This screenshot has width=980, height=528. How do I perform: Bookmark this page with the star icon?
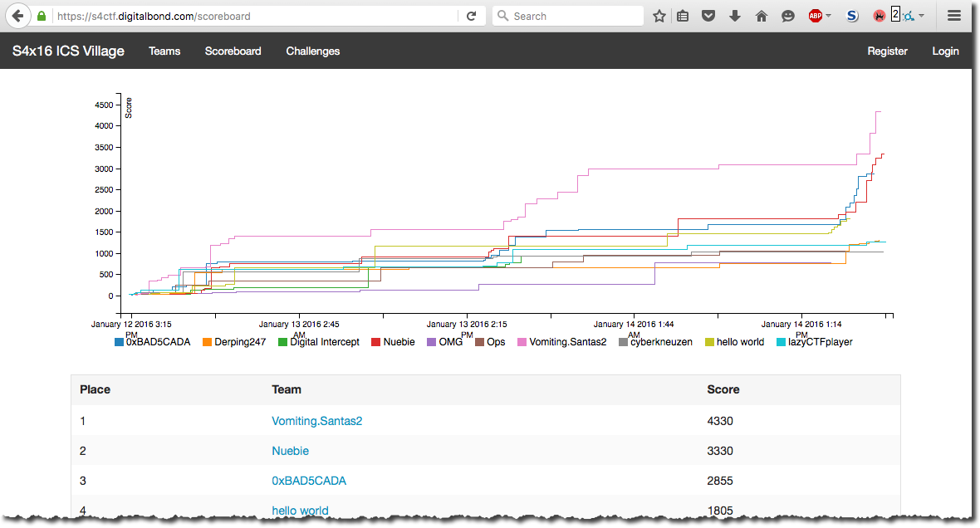659,16
